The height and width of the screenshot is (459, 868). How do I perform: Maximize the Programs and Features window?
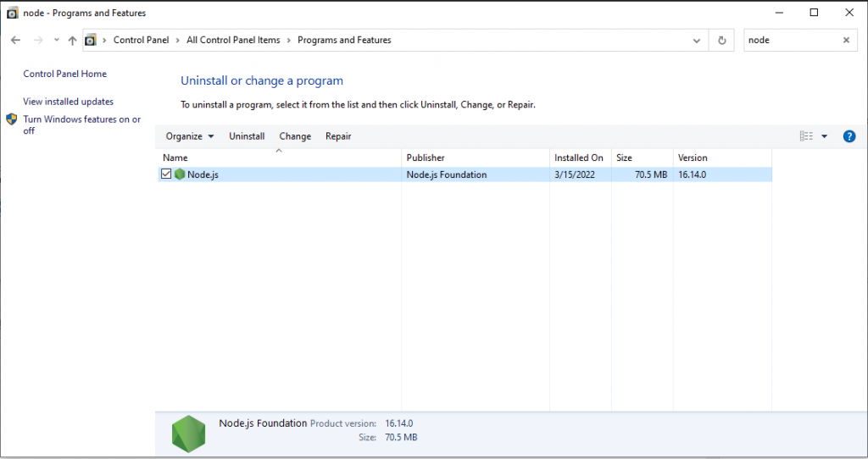814,13
